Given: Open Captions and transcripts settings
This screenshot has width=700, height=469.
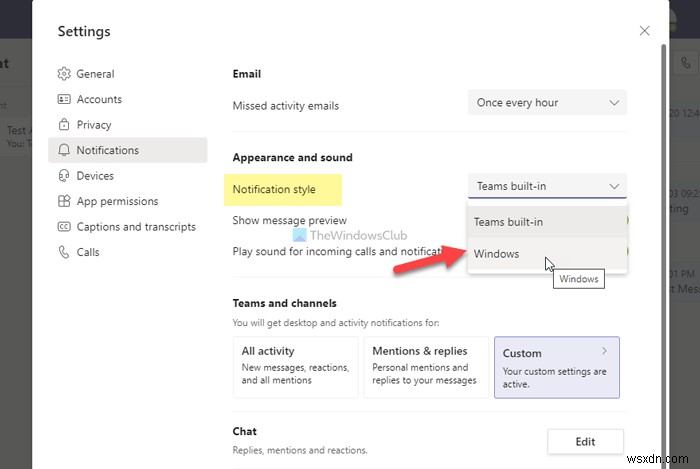Looking at the screenshot, I should (x=128, y=227).
